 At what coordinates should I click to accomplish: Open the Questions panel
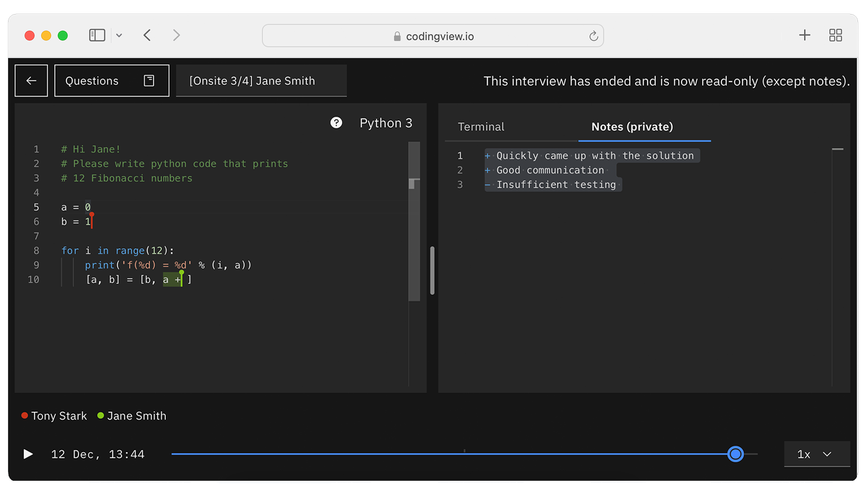[x=111, y=81]
